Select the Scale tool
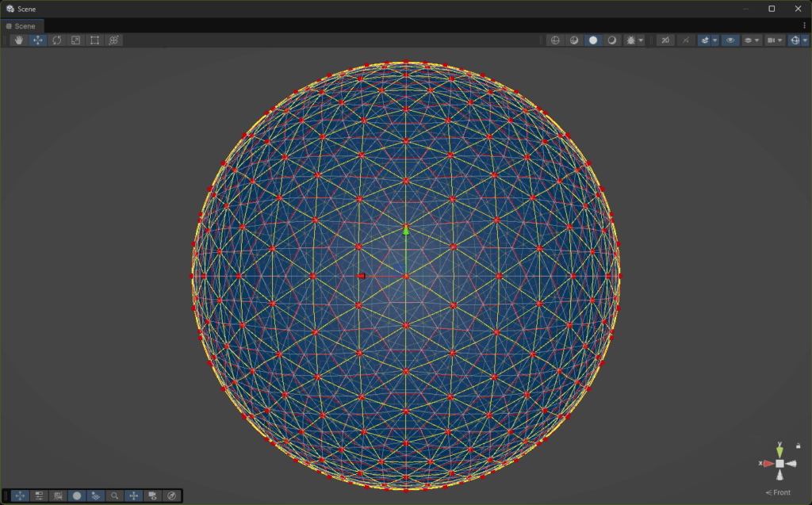 [x=76, y=40]
